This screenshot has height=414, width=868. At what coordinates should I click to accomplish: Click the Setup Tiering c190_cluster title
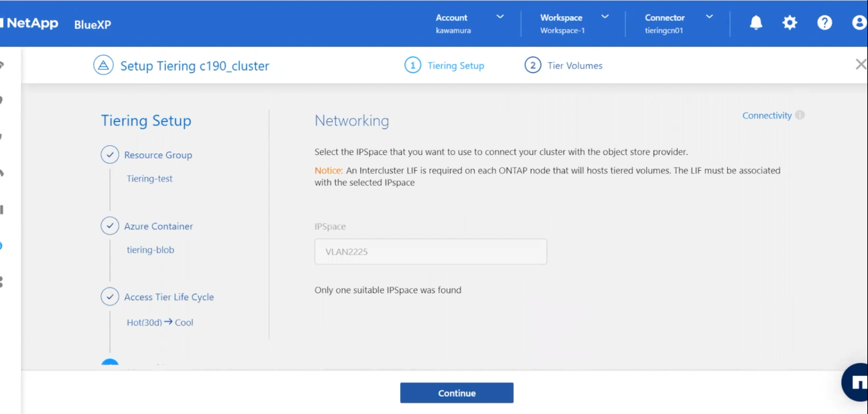[x=194, y=66]
